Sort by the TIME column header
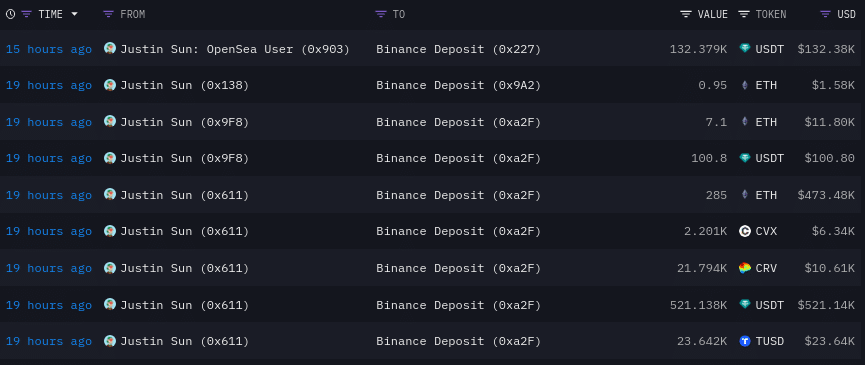865x365 pixels. tap(50, 14)
